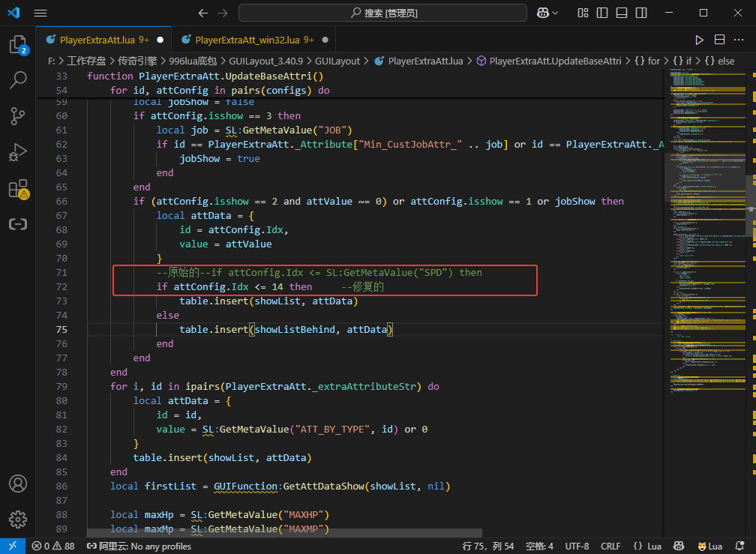Expand GUILayout folder in breadcrumb
756x554 pixels.
pos(337,61)
